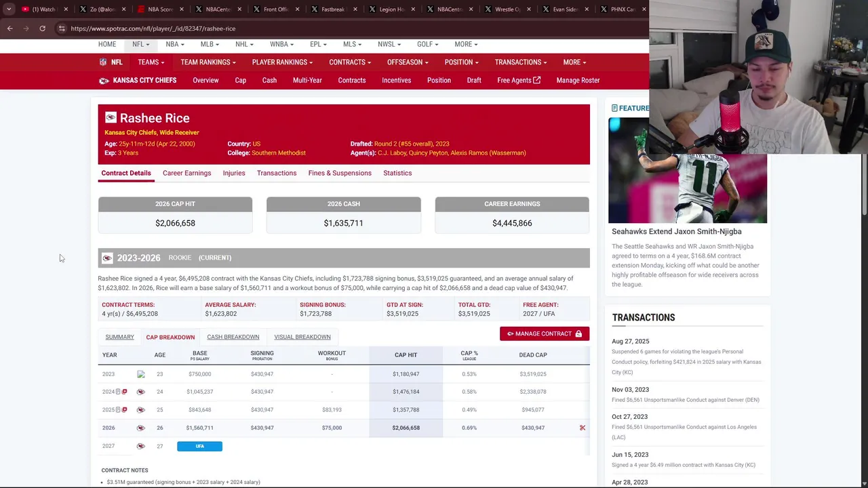Viewport: 868px width, 488px height.
Task: Switch to the Injuries tab
Action: (234, 173)
